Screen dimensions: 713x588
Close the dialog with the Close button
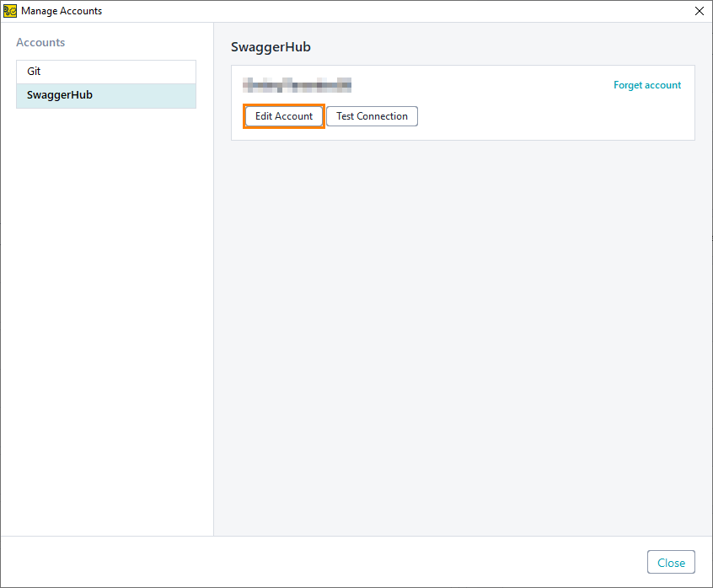(671, 562)
